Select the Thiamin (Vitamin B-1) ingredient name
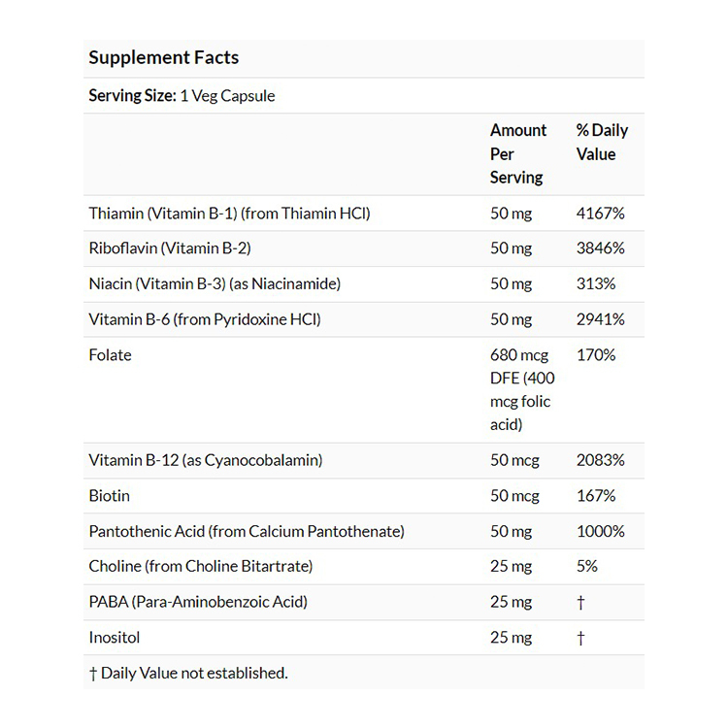 click(229, 213)
